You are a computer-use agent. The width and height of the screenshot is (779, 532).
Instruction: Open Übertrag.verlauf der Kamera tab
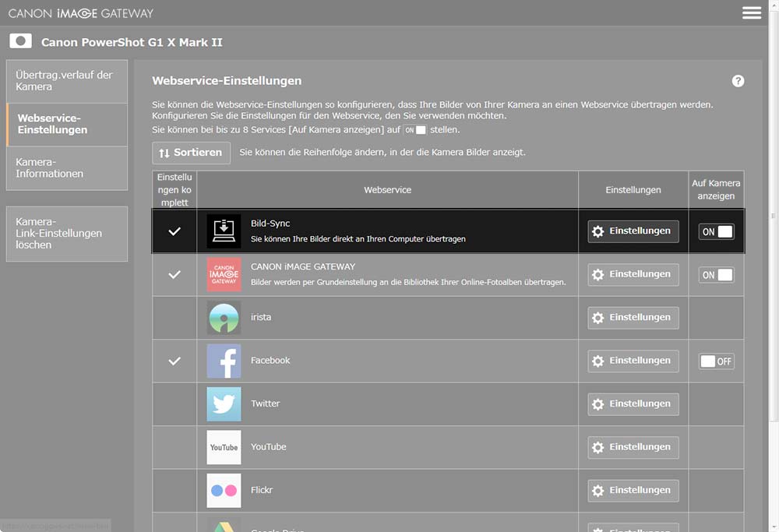(x=66, y=81)
